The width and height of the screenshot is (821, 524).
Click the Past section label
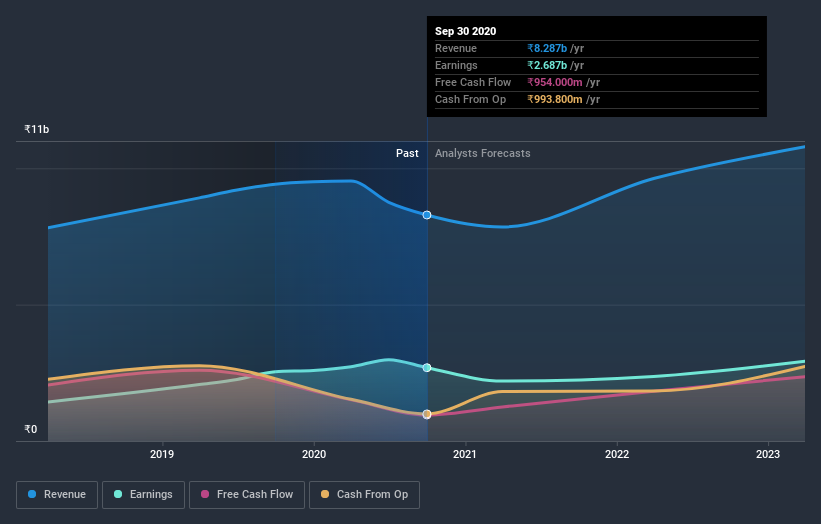point(407,153)
